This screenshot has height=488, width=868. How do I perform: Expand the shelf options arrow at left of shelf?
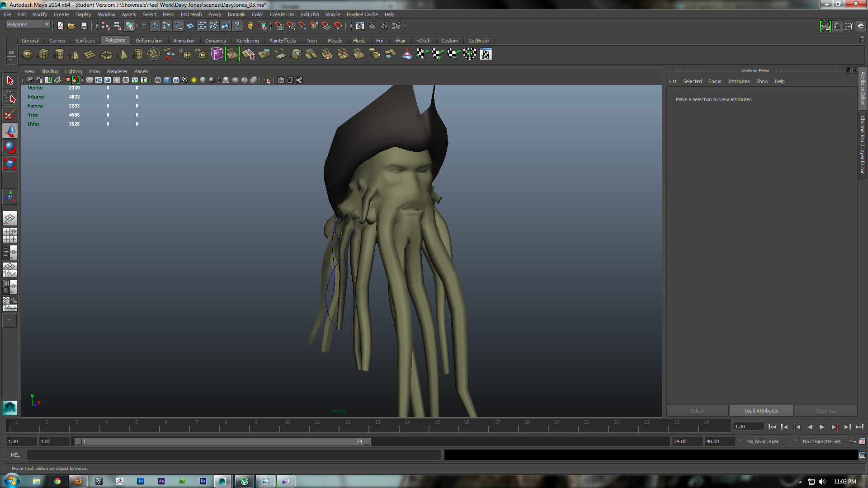[11, 60]
